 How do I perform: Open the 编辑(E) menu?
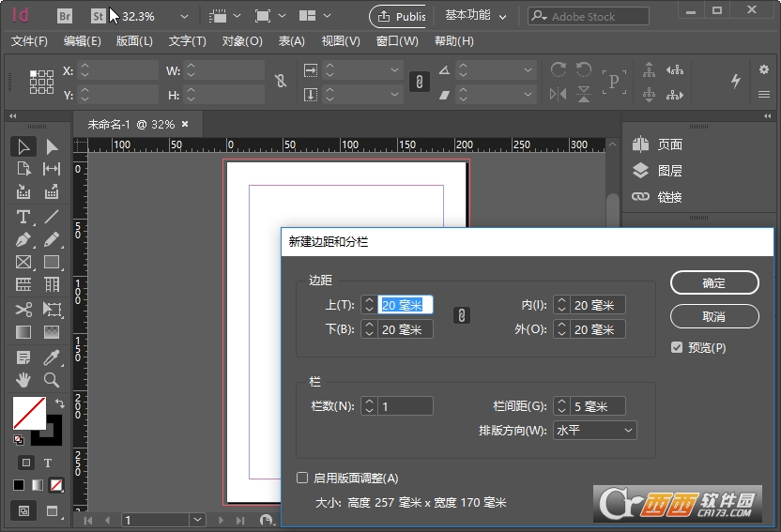point(83,41)
